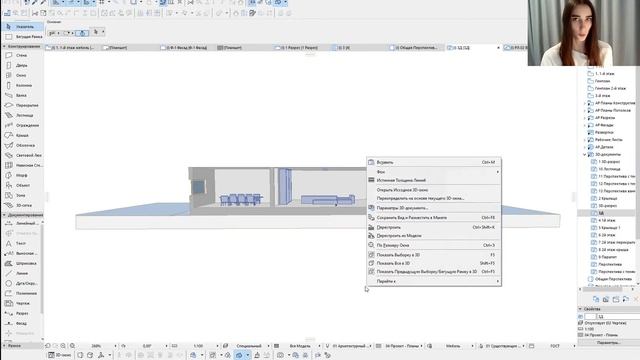Viewport: 640px width, 360px height.
Task: Choose Открыть Исходное 3D-окно
Action: 434,190
